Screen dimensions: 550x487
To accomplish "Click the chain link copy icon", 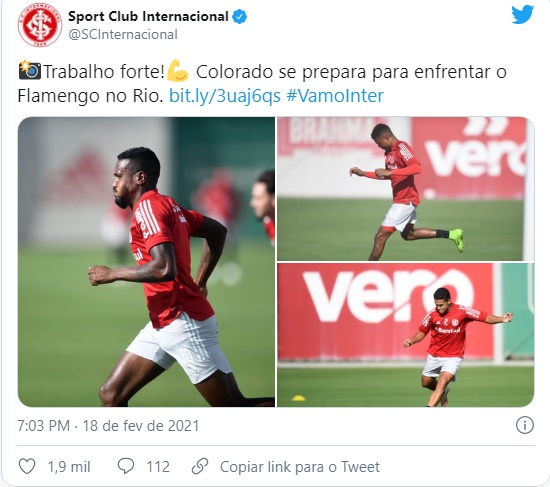I will click(200, 466).
